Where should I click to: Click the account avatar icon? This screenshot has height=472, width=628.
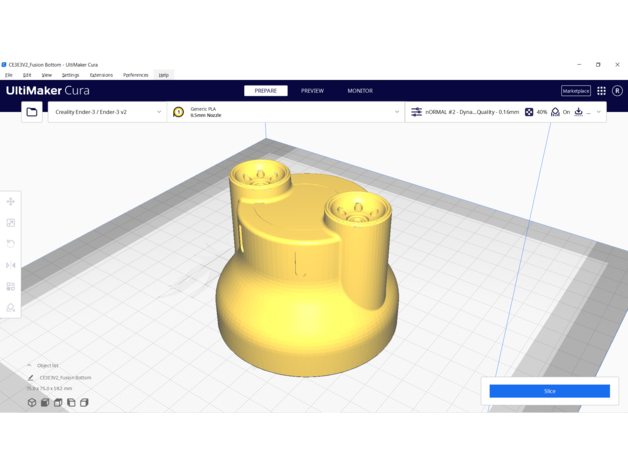click(617, 91)
